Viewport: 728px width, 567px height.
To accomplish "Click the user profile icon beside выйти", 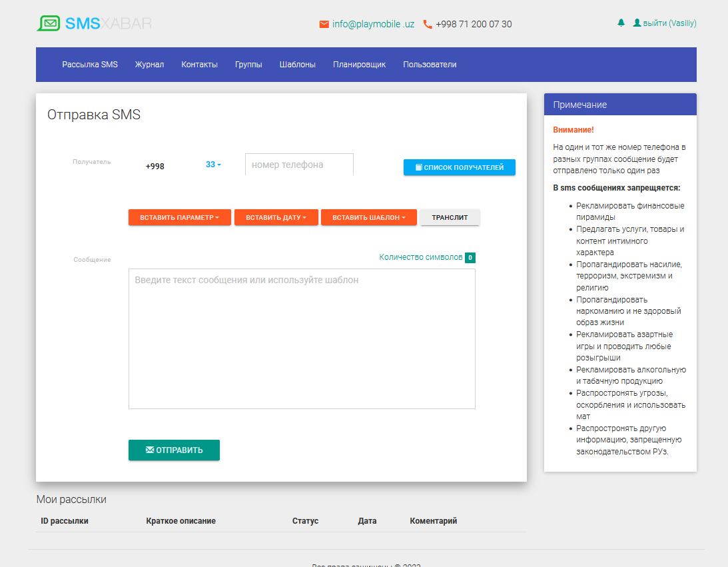I will (637, 23).
